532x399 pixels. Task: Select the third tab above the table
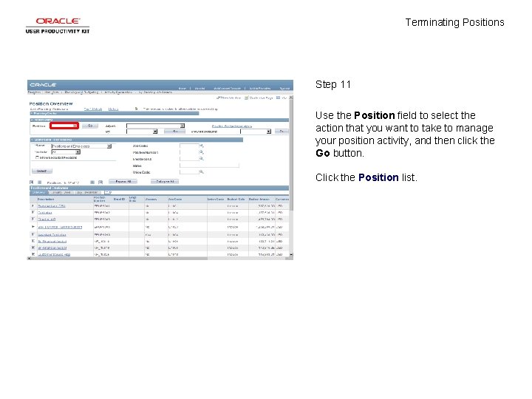click(x=87, y=192)
